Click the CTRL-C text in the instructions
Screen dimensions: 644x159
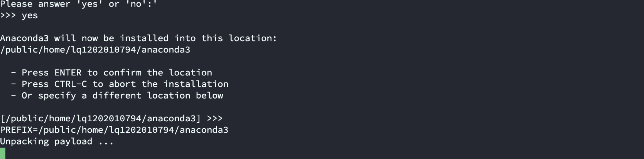[x=70, y=84]
